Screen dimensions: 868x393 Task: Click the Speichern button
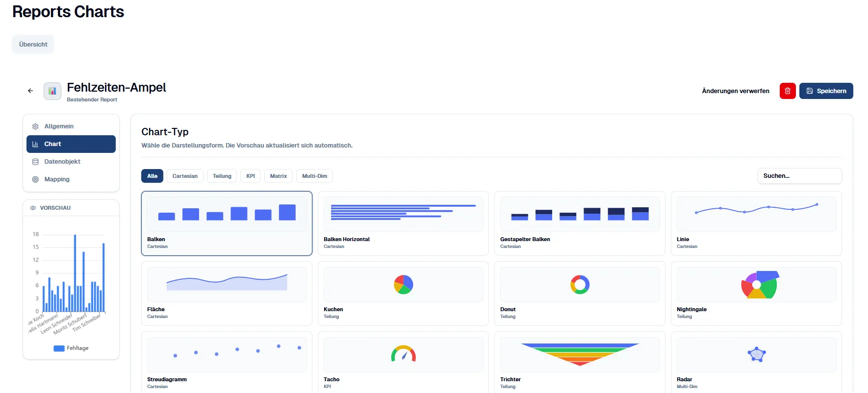tap(826, 91)
